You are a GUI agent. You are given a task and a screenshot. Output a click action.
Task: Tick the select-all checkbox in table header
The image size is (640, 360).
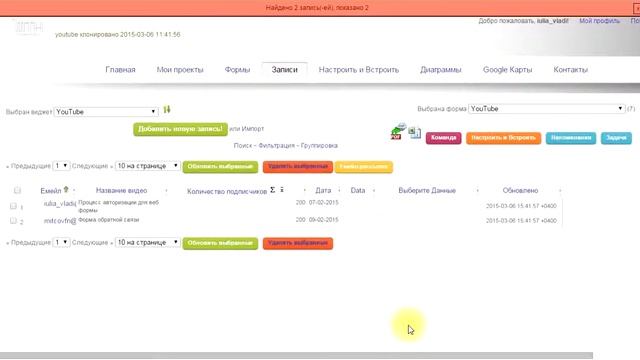(x=17, y=190)
